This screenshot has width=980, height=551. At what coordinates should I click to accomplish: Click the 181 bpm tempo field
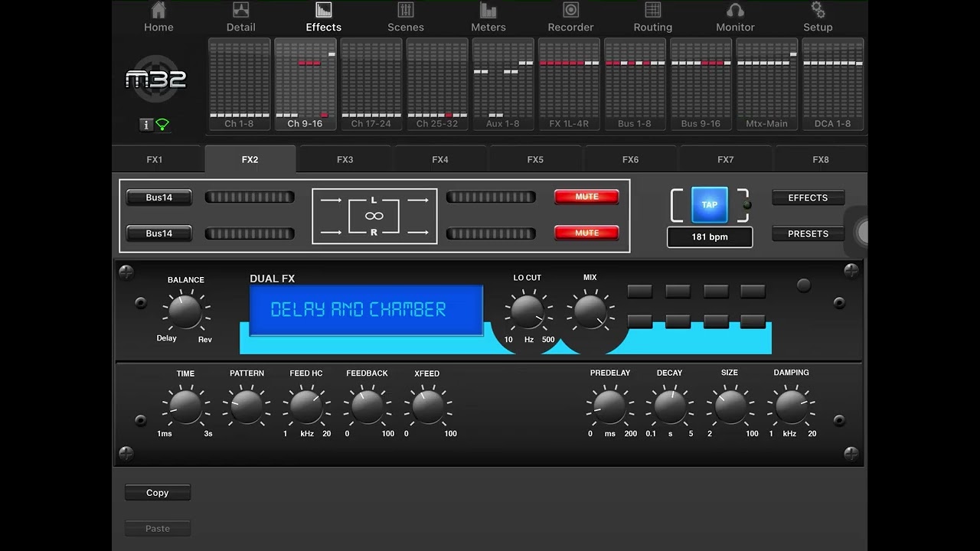tap(710, 236)
